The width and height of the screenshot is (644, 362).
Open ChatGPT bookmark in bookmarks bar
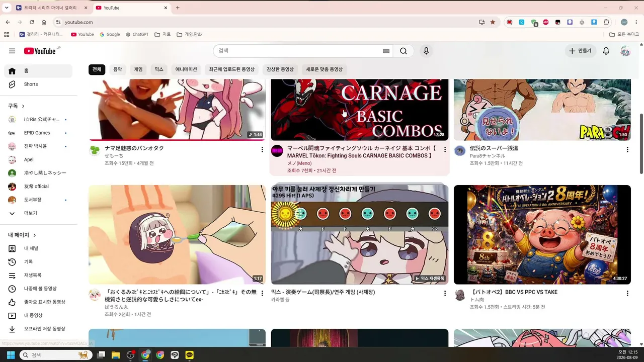pyautogui.click(x=137, y=34)
